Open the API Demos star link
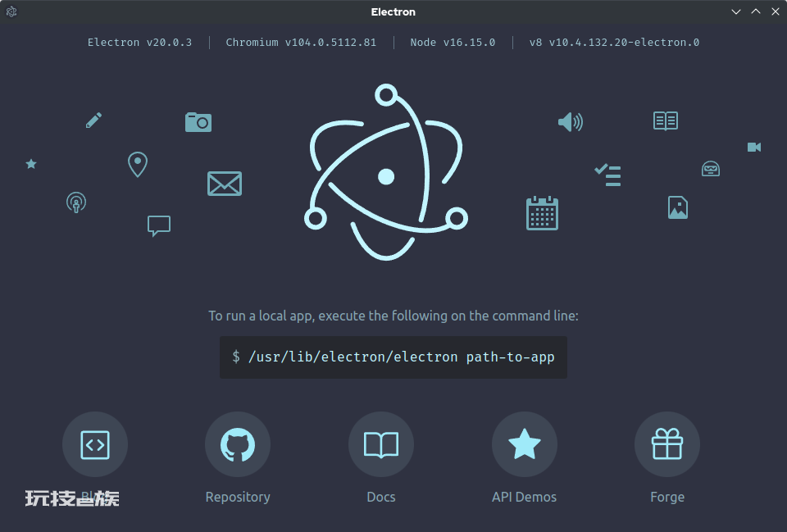The width and height of the screenshot is (787, 532). coord(524,444)
